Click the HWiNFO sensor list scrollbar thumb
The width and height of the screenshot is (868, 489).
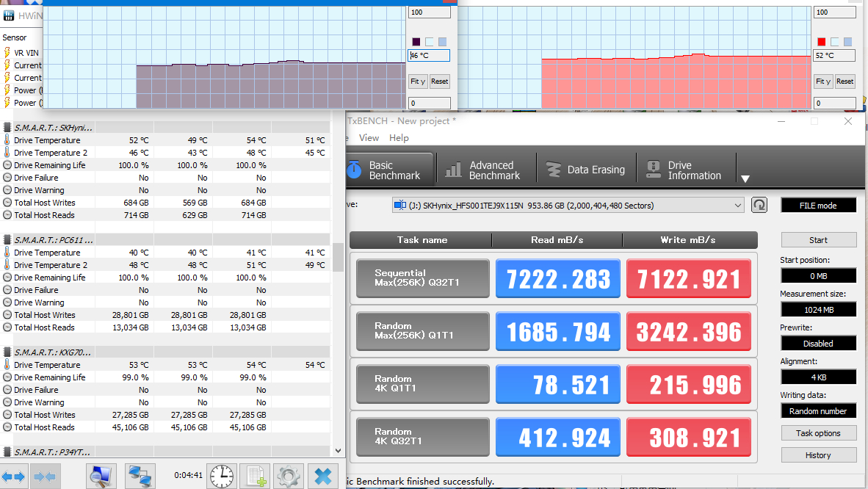(339, 257)
